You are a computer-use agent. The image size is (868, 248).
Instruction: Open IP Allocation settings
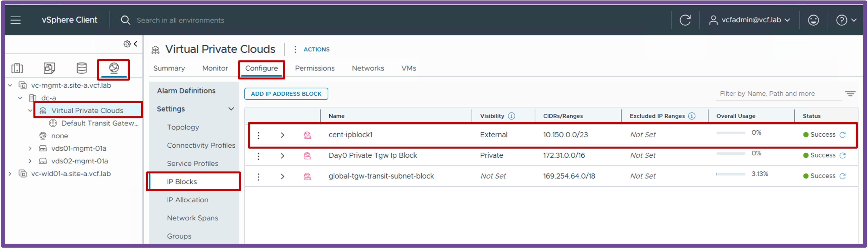pyautogui.click(x=187, y=200)
